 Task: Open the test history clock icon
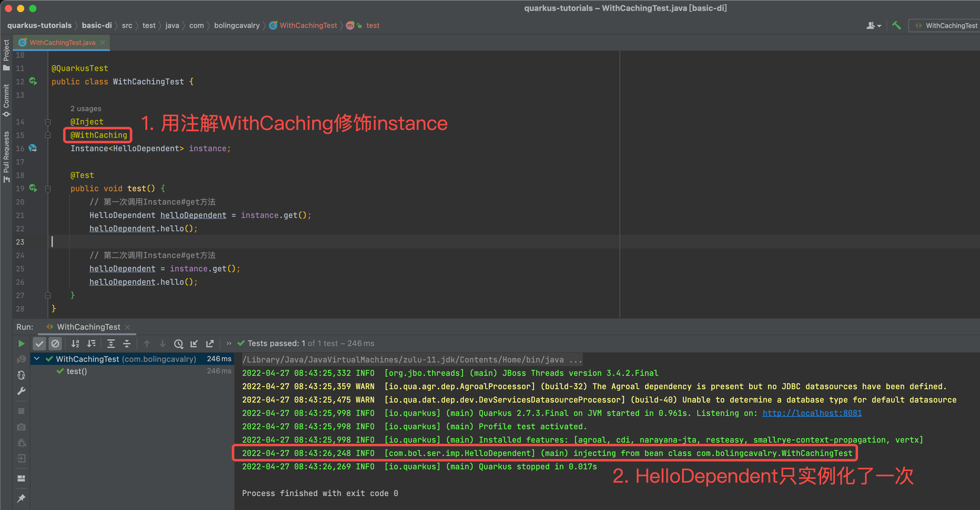178,344
